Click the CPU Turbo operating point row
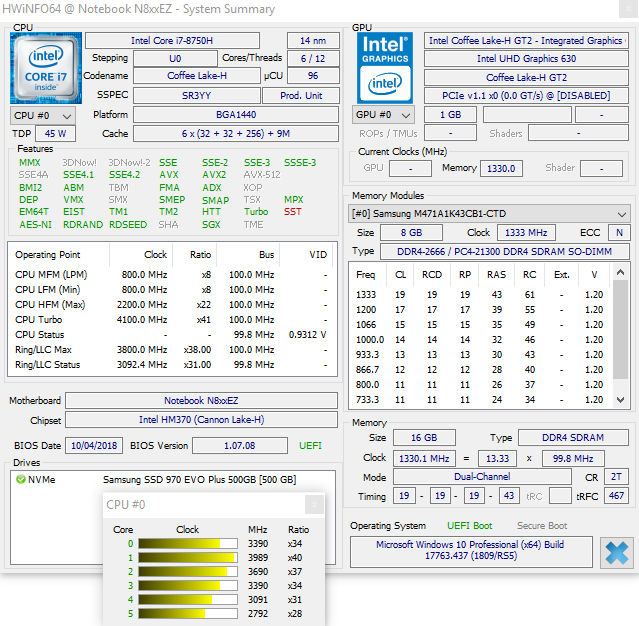 tap(172, 320)
